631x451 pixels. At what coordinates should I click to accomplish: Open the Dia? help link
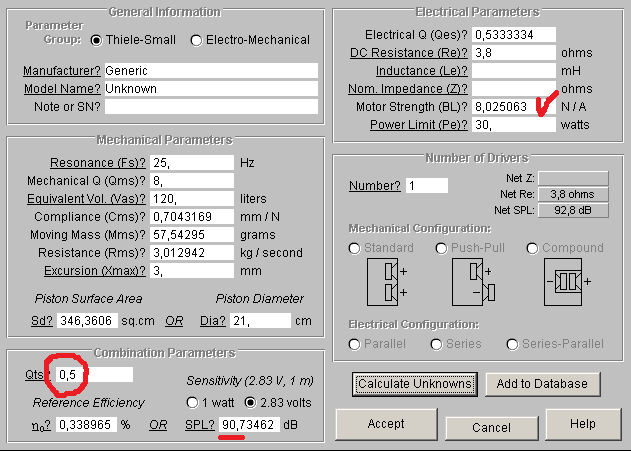tap(212, 321)
